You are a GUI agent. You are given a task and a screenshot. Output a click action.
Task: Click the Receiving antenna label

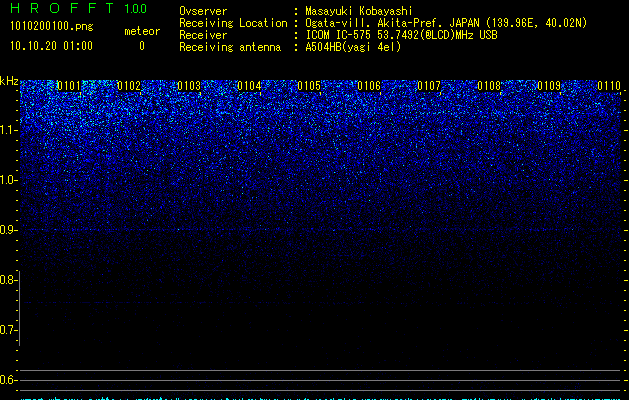tap(230, 47)
